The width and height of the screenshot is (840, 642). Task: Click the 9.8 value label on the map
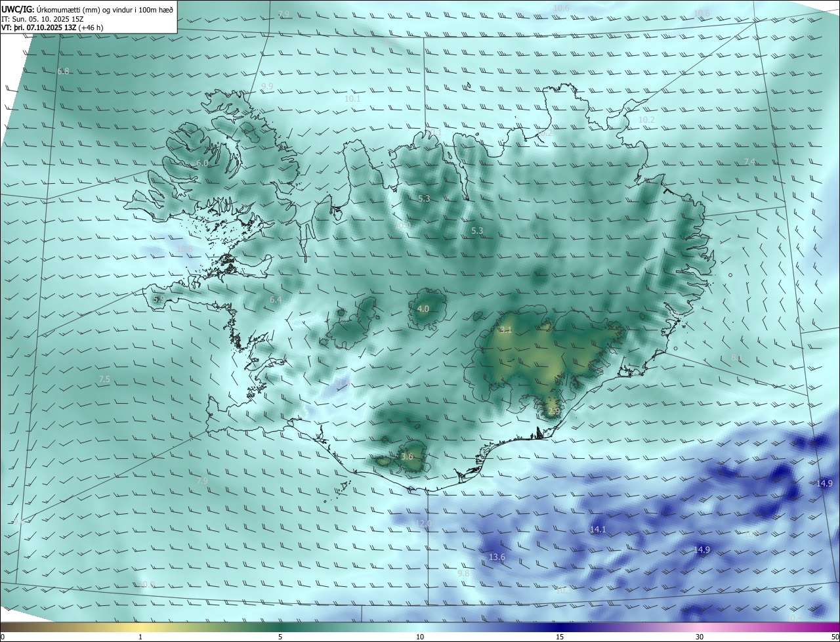pyautogui.click(x=463, y=573)
